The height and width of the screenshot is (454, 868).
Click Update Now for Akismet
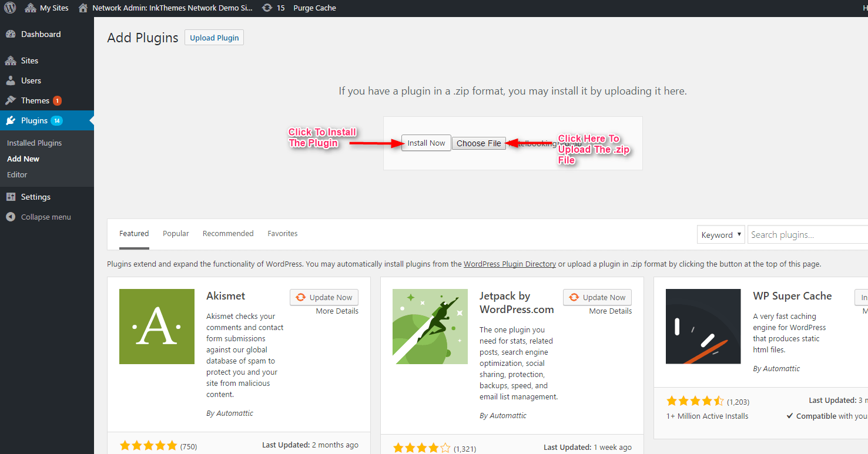coord(324,297)
